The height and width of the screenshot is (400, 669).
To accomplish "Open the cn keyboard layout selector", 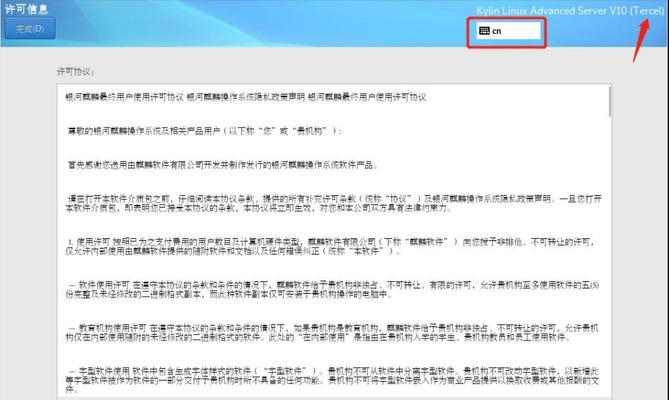I will tap(508, 31).
